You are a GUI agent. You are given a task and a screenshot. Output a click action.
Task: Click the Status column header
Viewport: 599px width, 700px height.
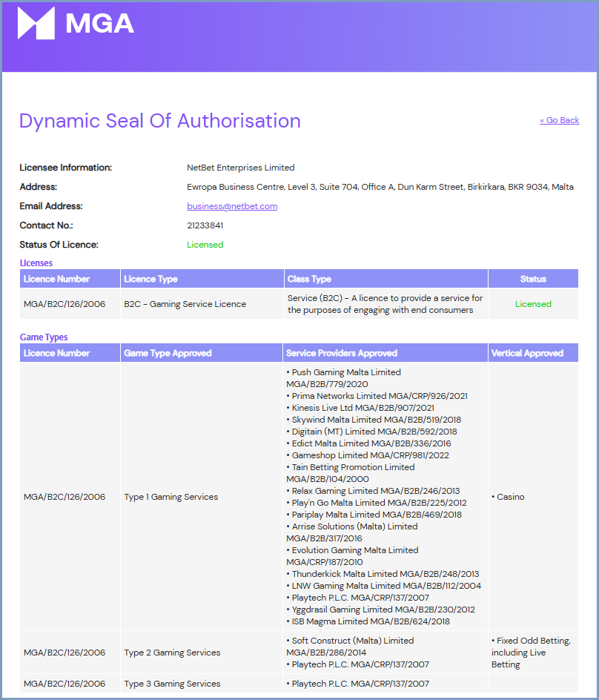[533, 279]
